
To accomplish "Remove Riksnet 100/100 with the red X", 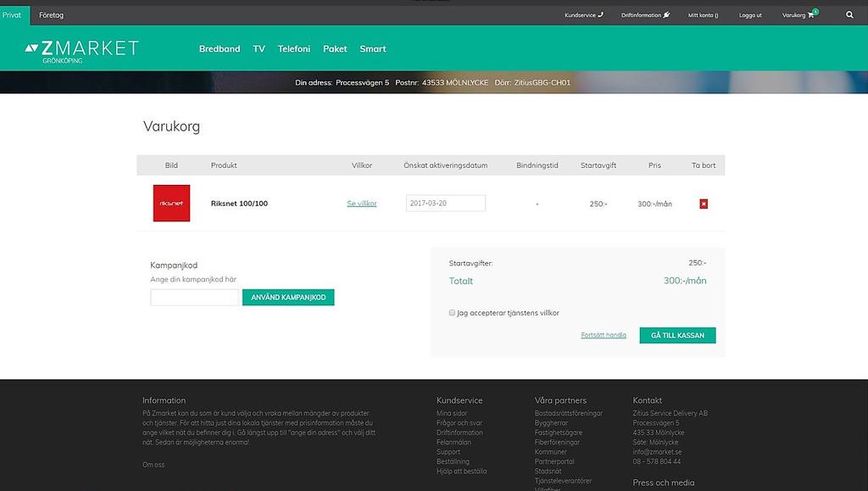I will tap(704, 204).
